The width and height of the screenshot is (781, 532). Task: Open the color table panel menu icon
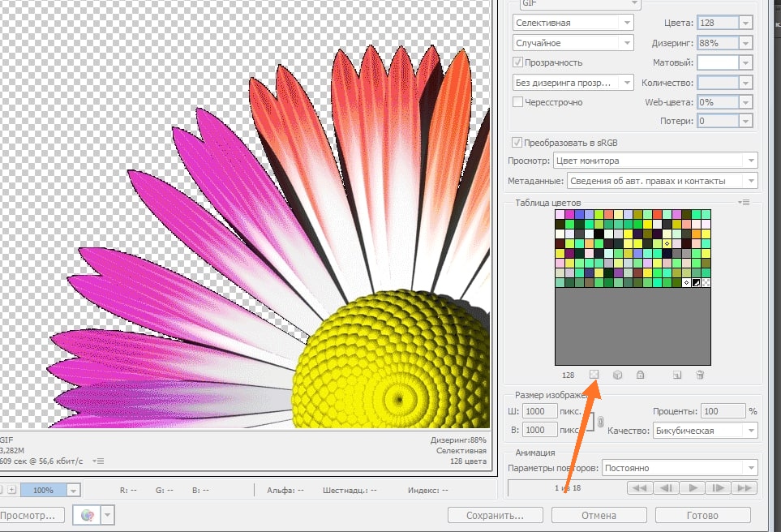click(x=745, y=202)
